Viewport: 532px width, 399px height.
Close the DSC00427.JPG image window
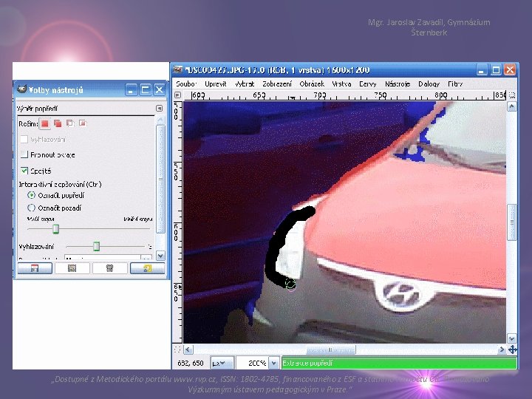click(x=510, y=70)
